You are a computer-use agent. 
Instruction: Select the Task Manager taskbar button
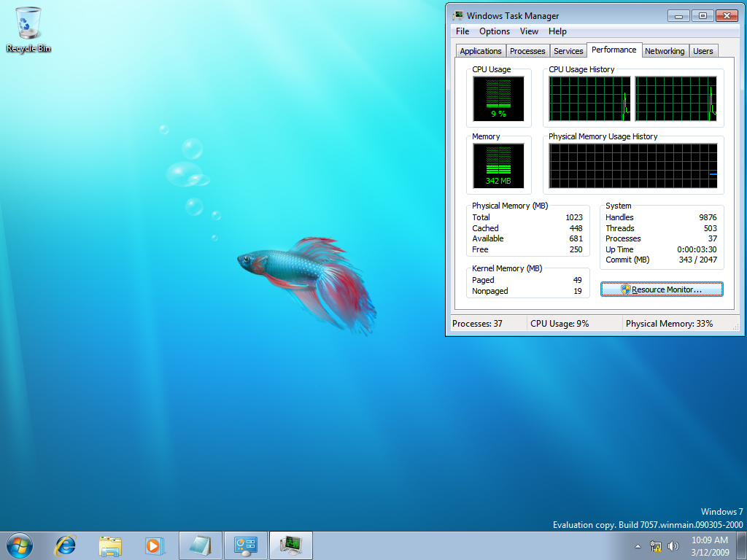click(x=290, y=545)
